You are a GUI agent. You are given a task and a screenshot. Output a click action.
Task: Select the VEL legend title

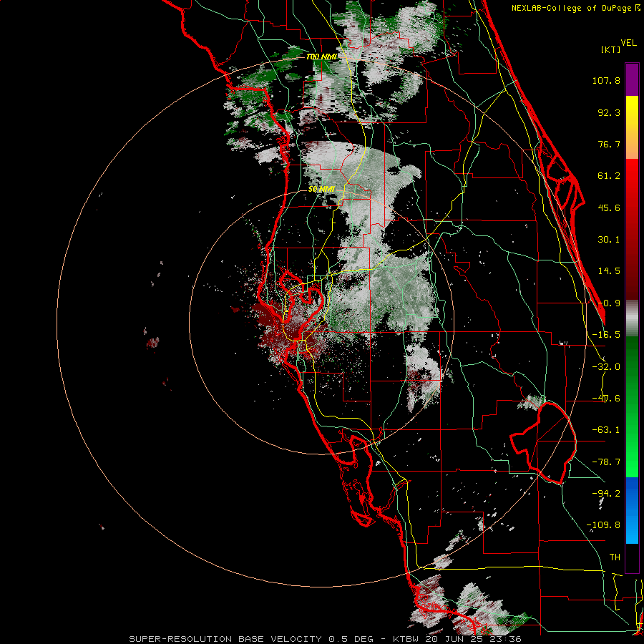coord(628,43)
